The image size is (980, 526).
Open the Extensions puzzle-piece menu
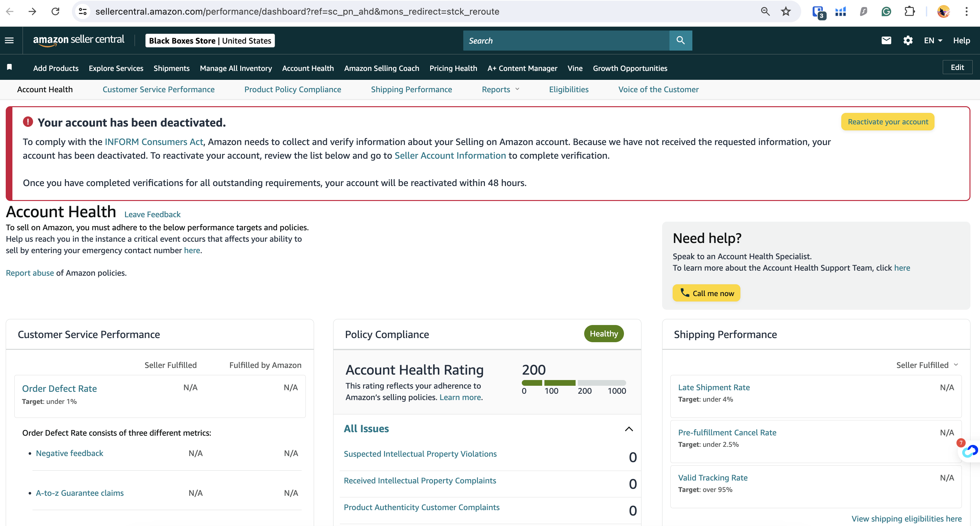(909, 11)
